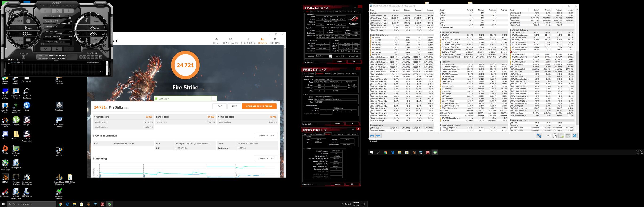Open Thaiphoon desktop icon
Image resolution: width=644 pixels, height=207 pixels.
pos(59,107)
